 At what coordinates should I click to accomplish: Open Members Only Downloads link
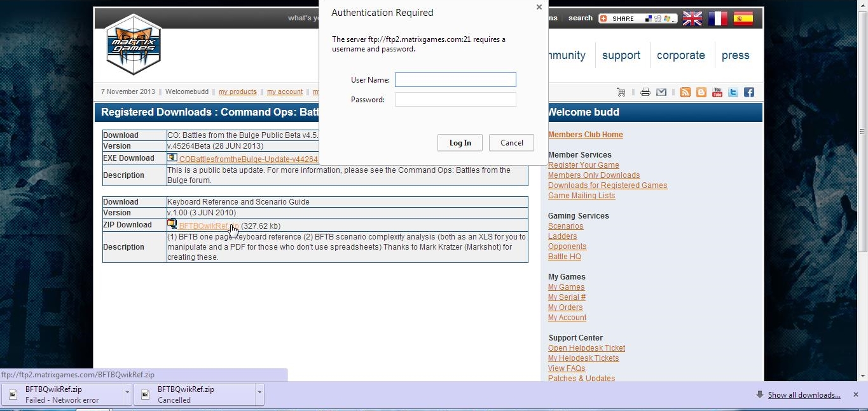(x=594, y=175)
